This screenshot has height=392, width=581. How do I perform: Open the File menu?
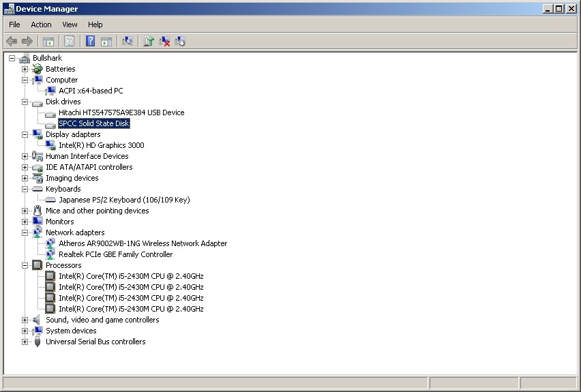point(14,25)
